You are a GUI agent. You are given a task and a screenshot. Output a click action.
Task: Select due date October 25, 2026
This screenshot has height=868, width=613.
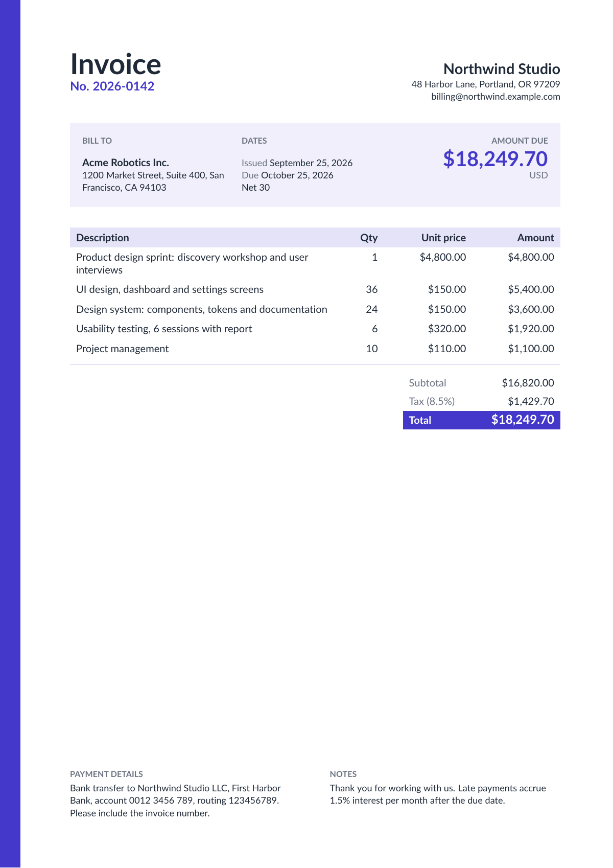point(297,175)
